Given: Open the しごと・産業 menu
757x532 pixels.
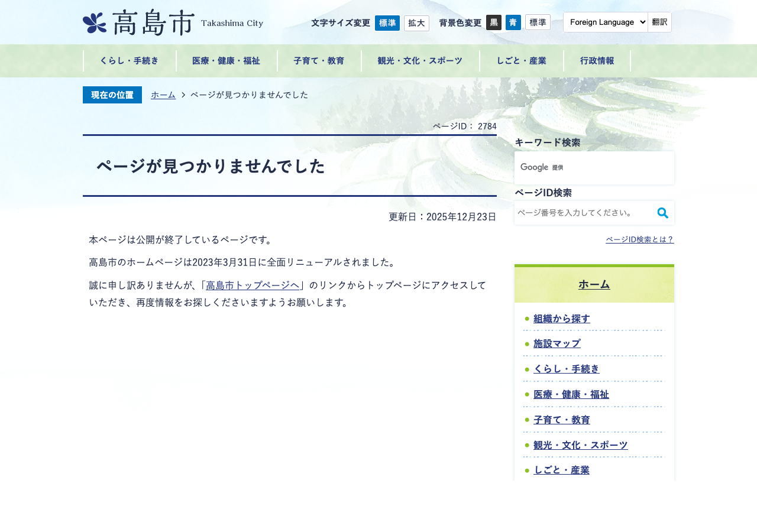Looking at the screenshot, I should pos(522,61).
